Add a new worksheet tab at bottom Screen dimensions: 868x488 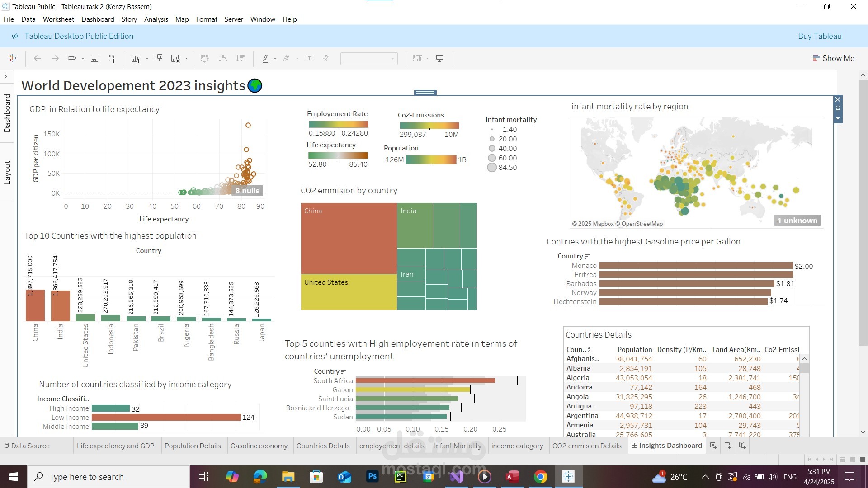(x=713, y=446)
